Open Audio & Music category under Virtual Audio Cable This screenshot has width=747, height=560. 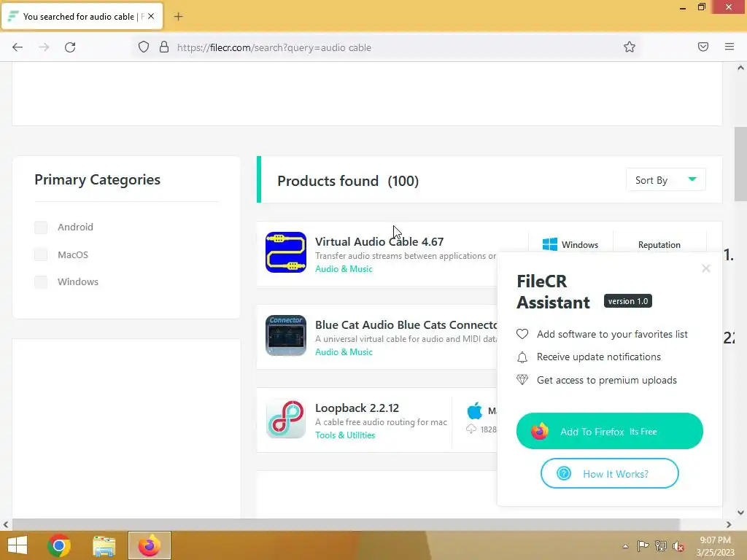(x=344, y=269)
